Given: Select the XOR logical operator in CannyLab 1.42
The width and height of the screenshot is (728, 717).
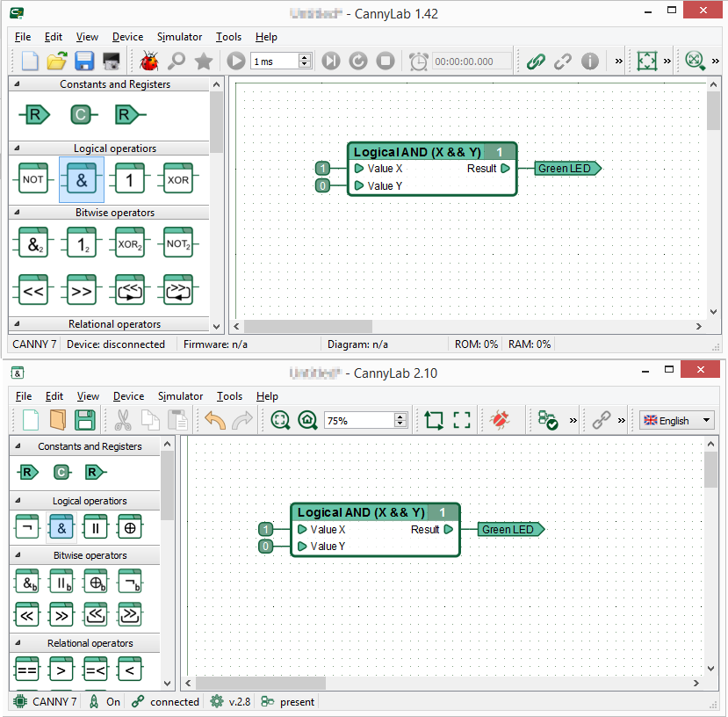Looking at the screenshot, I should tap(177, 179).
